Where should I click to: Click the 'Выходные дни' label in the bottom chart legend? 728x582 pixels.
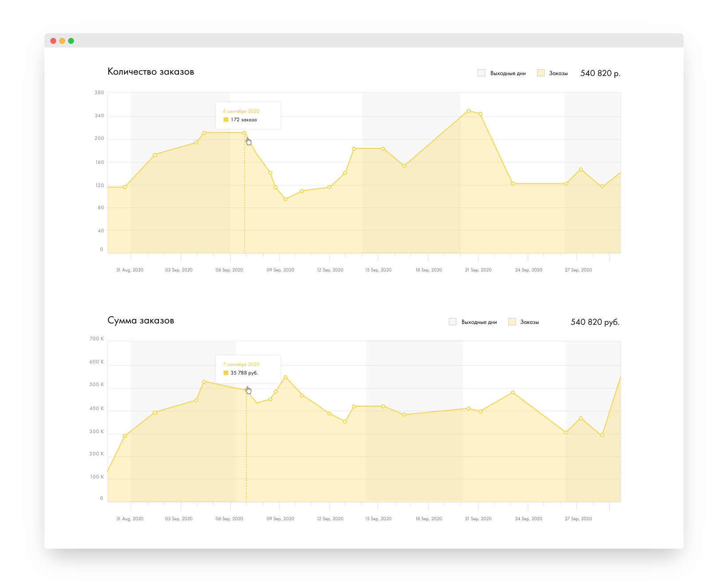click(479, 322)
